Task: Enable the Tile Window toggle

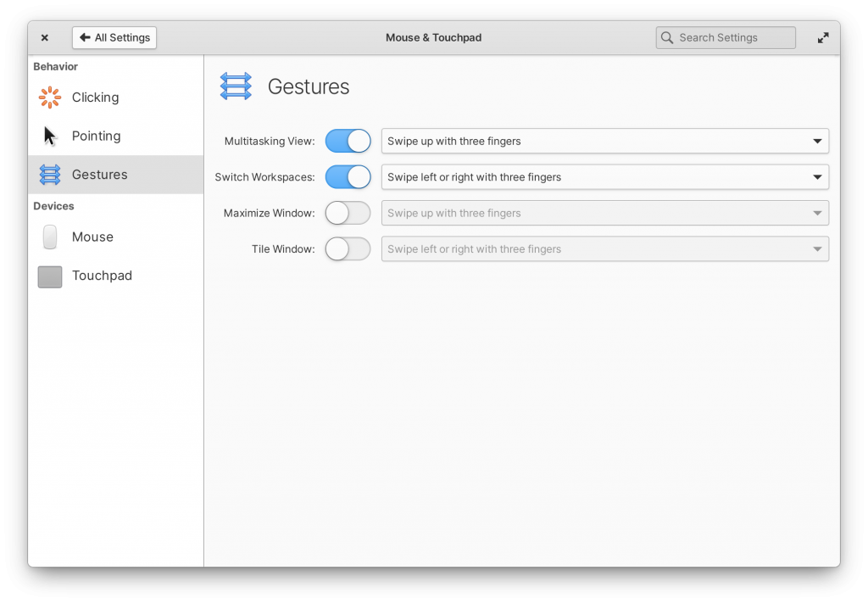Action: point(348,248)
